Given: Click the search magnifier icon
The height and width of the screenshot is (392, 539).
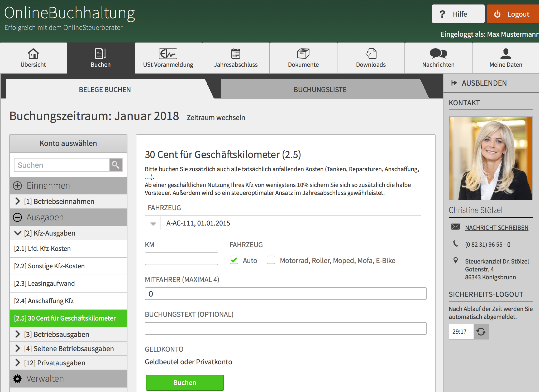Looking at the screenshot, I should click(116, 165).
